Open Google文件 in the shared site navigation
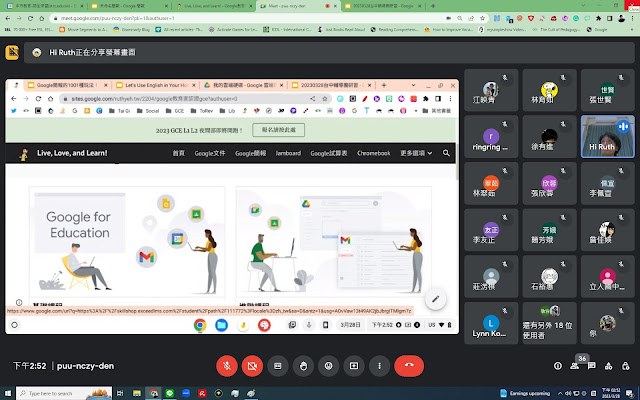Screen dimensions: 640x400 click(x=210, y=153)
